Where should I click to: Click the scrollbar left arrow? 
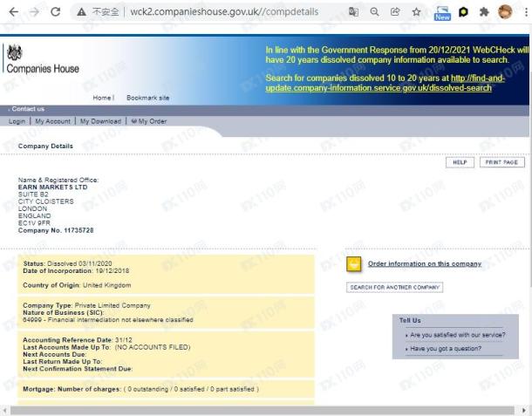(4, 411)
